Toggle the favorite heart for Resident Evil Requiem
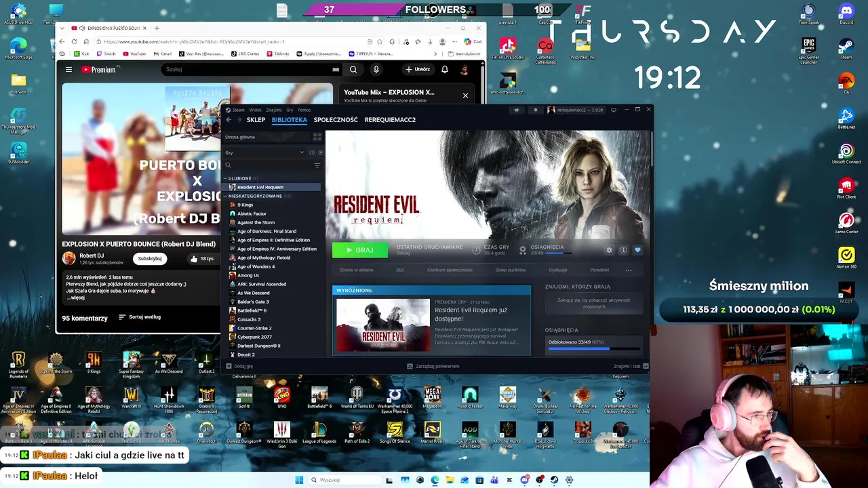 (x=637, y=250)
